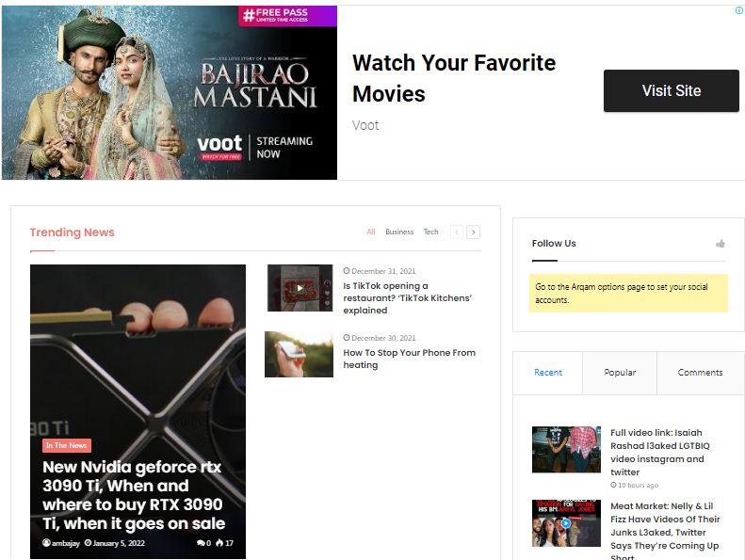
Task: Open the Meat Market Nelly video thumbnail
Action: click(566, 523)
